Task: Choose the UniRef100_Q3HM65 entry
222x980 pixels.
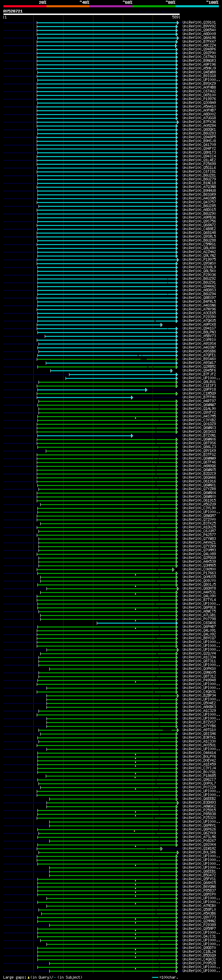Action: point(199,566)
